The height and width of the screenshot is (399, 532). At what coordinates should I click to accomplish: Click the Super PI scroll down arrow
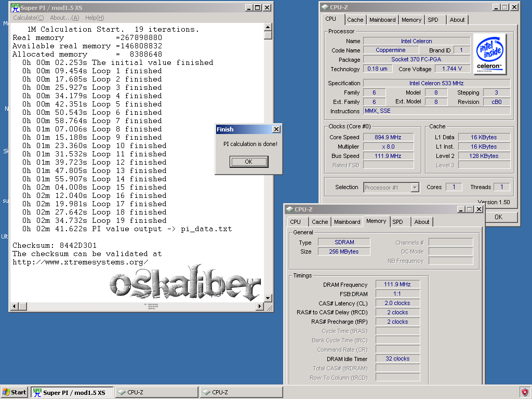[x=268, y=298]
